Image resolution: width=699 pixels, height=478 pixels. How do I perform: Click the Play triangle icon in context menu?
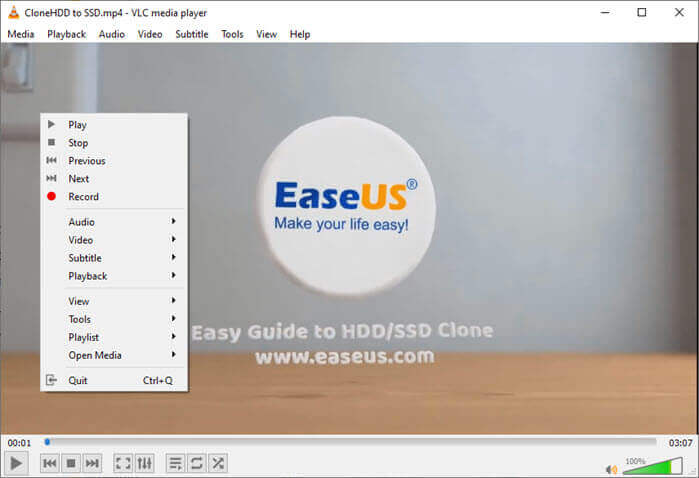coord(51,124)
